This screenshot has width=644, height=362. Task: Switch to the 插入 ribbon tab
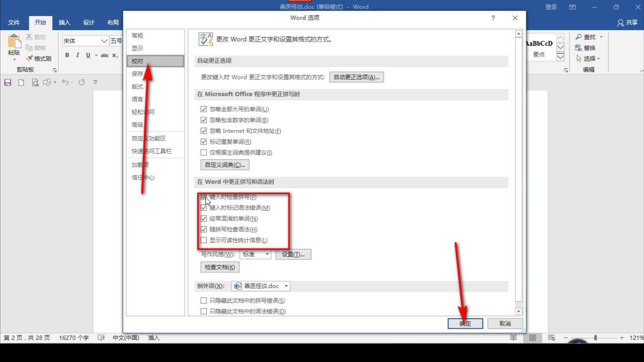pos(64,22)
